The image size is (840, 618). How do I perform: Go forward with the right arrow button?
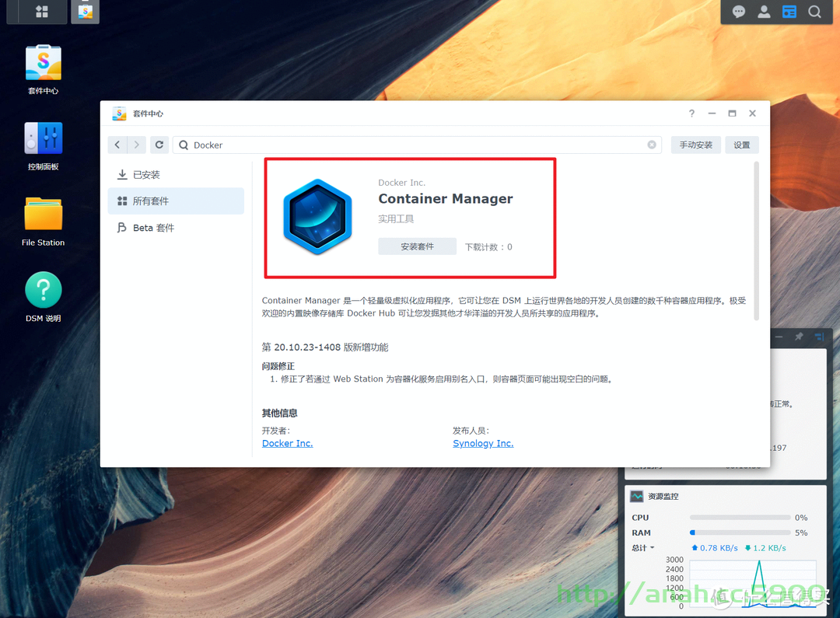[x=137, y=145]
